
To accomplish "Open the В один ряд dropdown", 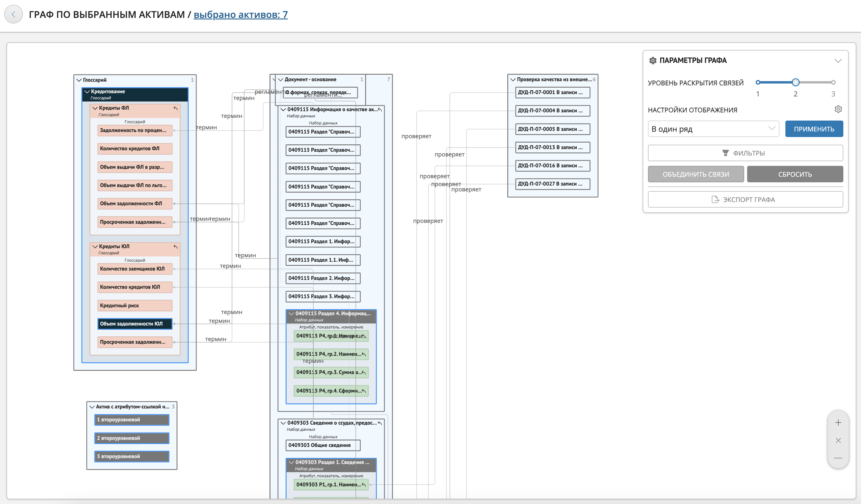I will (713, 129).
